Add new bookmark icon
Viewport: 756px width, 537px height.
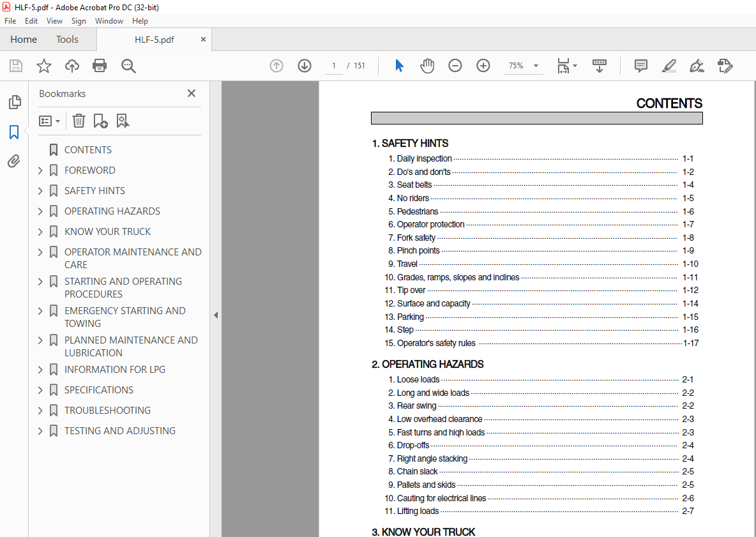click(100, 121)
